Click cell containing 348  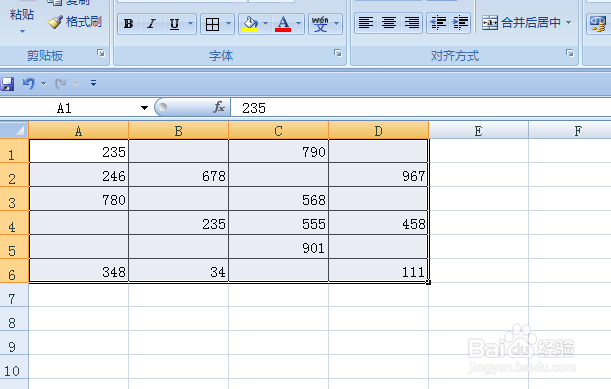tap(78, 271)
